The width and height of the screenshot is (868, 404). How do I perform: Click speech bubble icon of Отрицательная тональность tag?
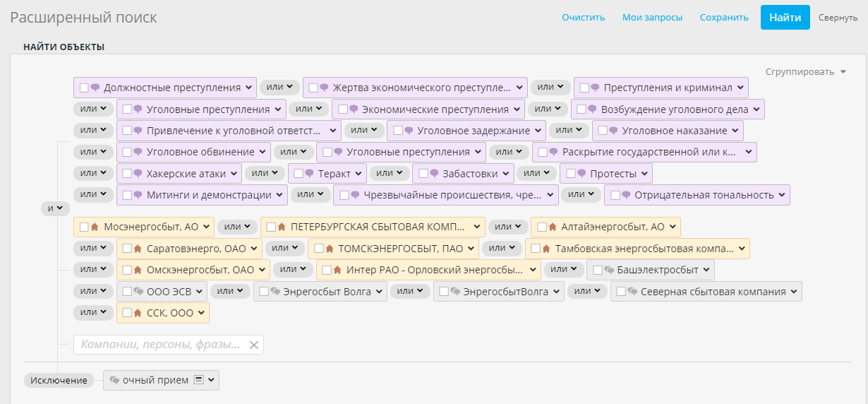pyautogui.click(x=626, y=195)
